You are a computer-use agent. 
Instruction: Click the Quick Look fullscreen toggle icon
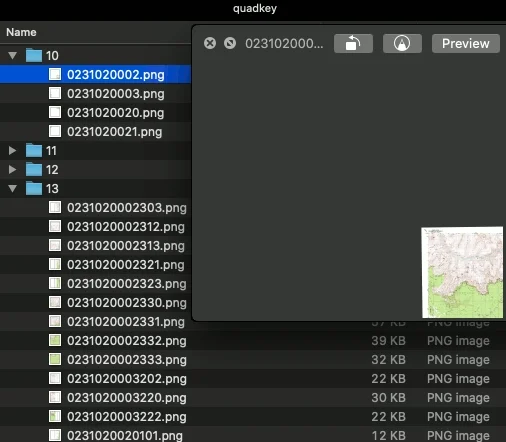[x=230, y=43]
